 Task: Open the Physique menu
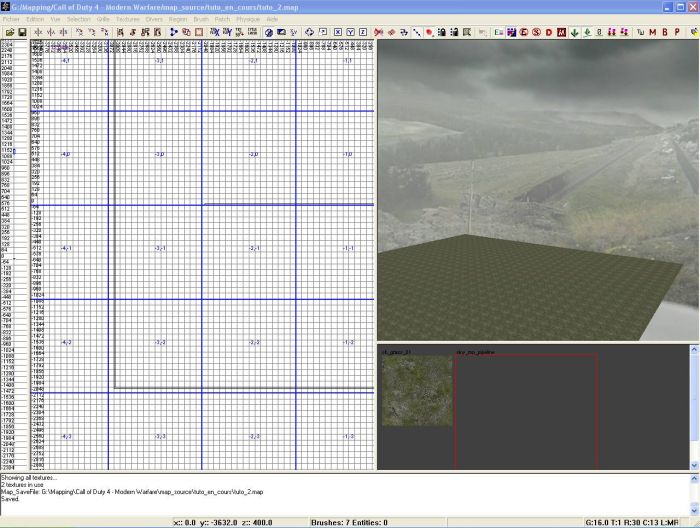tap(248, 19)
